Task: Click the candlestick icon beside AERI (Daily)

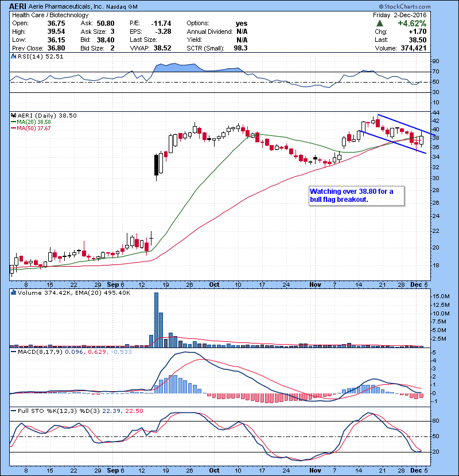Action: (13, 115)
